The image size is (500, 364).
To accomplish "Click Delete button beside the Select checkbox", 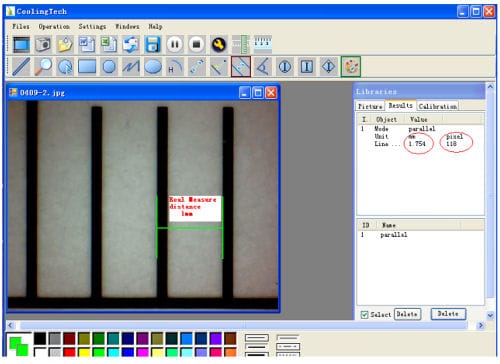I will click(407, 314).
